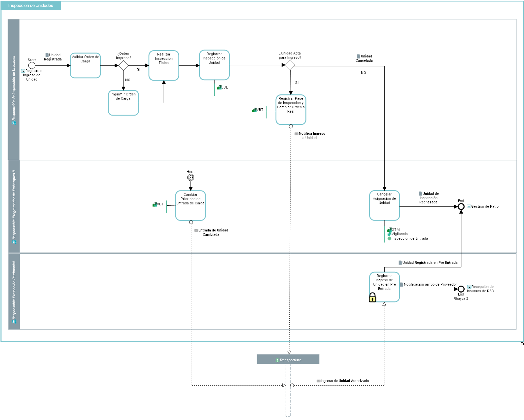The width and height of the screenshot is (524, 420).
Task: Click the Unidad Registrada en Pre Entrada document icon
Action: (x=400, y=262)
